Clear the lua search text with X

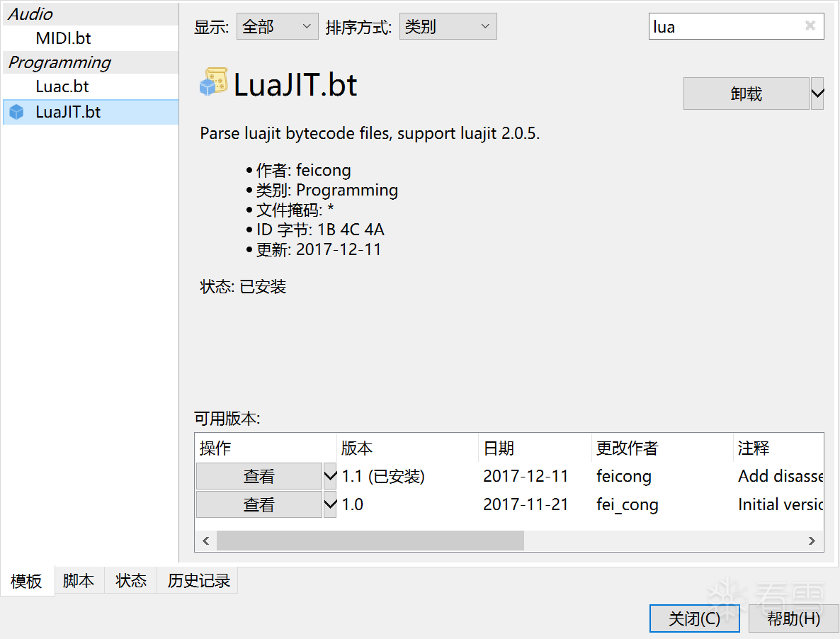810,26
